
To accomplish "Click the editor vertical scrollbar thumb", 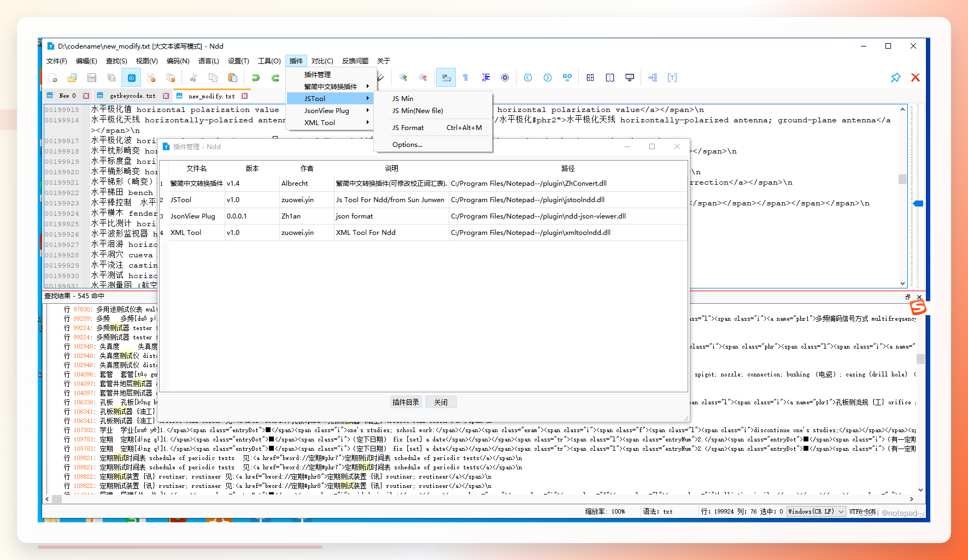I will (902, 179).
